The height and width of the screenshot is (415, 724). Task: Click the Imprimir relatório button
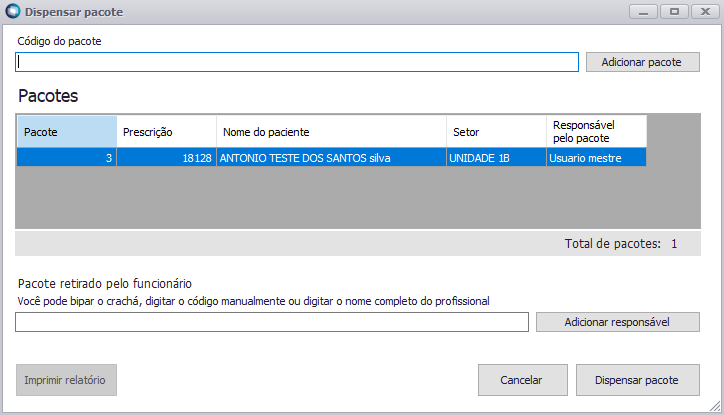[x=66, y=380]
